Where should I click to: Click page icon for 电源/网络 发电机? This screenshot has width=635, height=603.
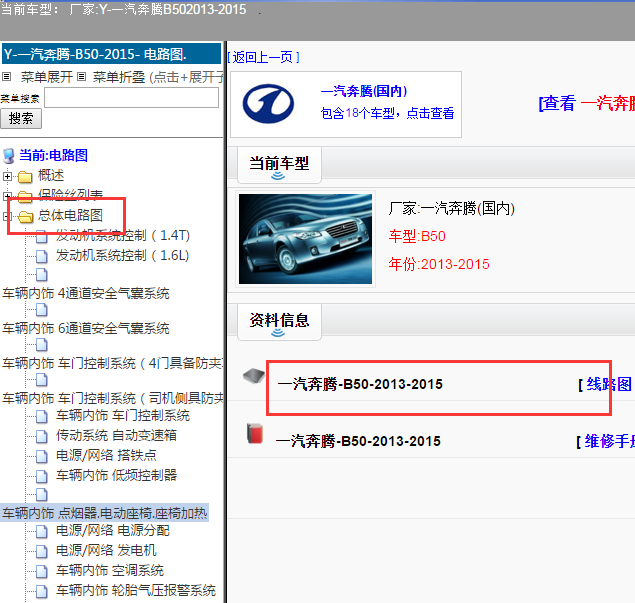tap(42, 551)
